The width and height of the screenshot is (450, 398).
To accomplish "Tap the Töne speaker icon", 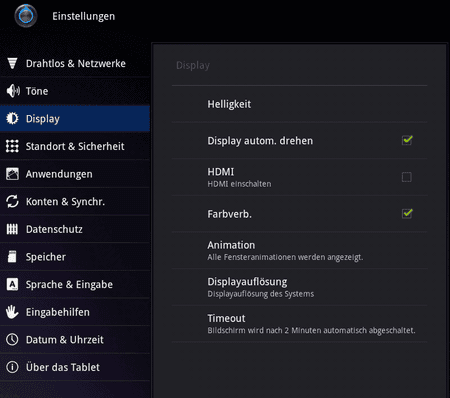I will tap(13, 91).
